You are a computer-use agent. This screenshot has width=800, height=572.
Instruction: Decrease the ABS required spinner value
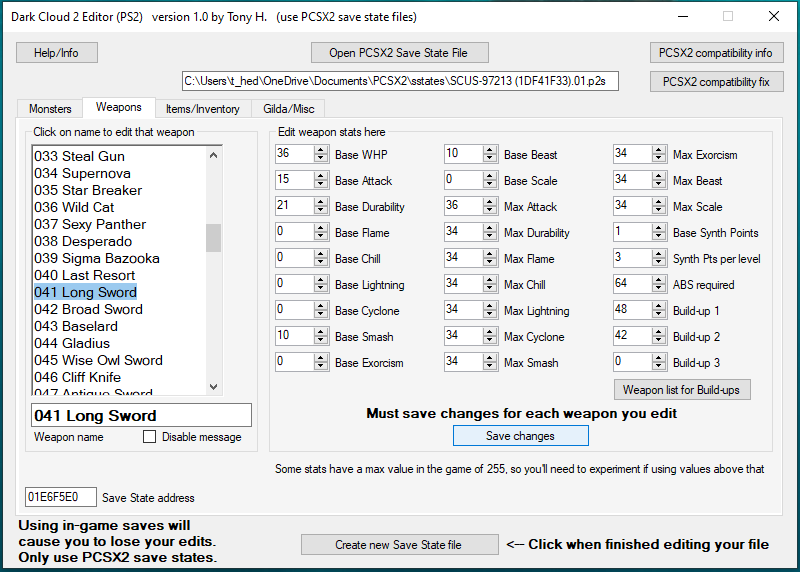659,289
